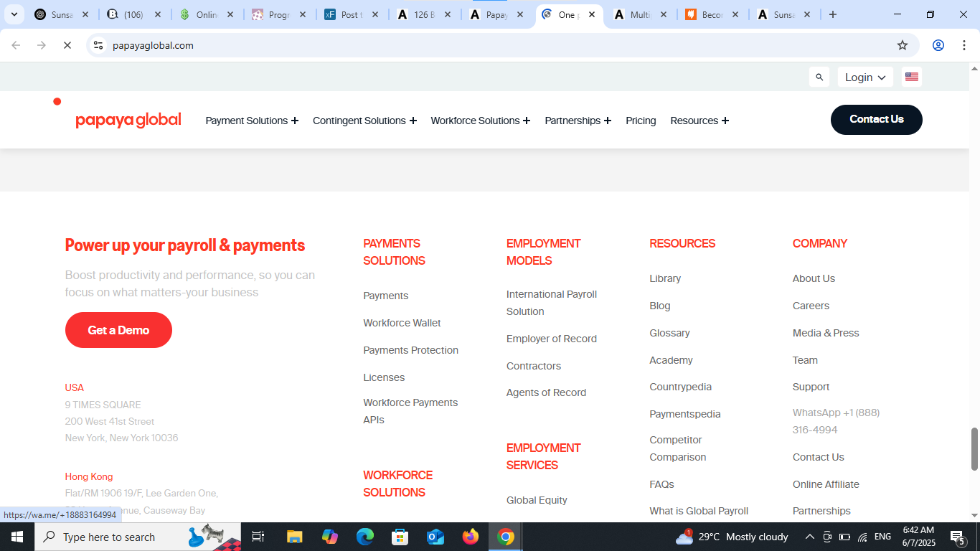The height and width of the screenshot is (551, 980).
Task: Click the Windows search box
Action: pos(138,537)
